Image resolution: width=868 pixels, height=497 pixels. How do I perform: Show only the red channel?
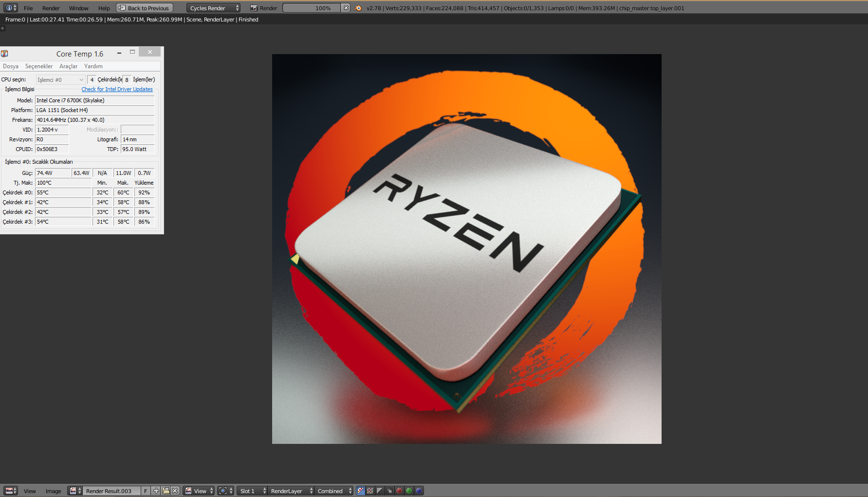[x=399, y=491]
